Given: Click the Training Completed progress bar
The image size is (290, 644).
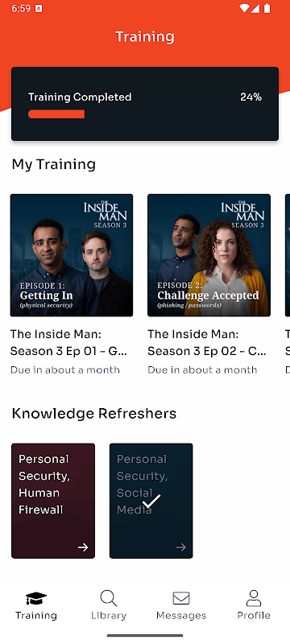Looking at the screenshot, I should 56,114.
